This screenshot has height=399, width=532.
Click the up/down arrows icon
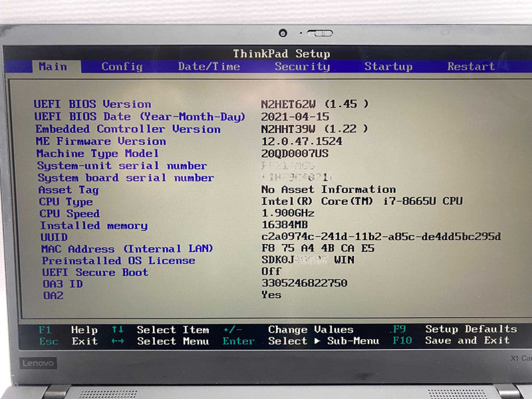click(118, 329)
